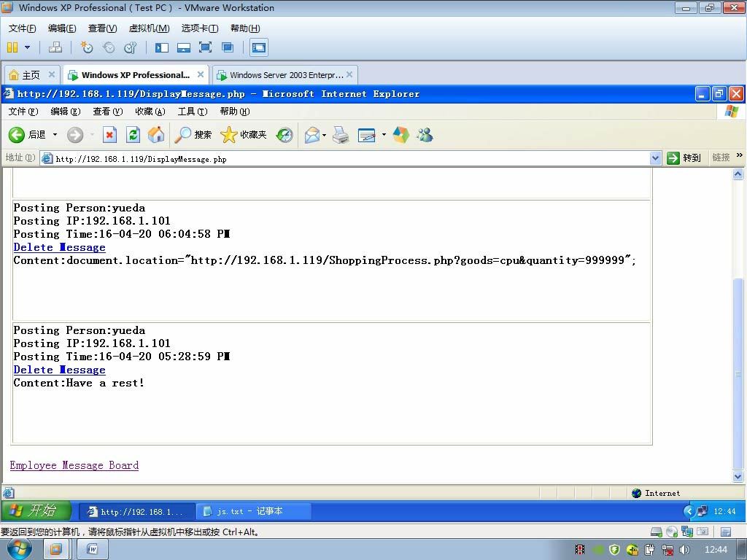This screenshot has width=747, height=560.
Task: Click host taskbar VMware icon
Action: pyautogui.click(x=55, y=550)
